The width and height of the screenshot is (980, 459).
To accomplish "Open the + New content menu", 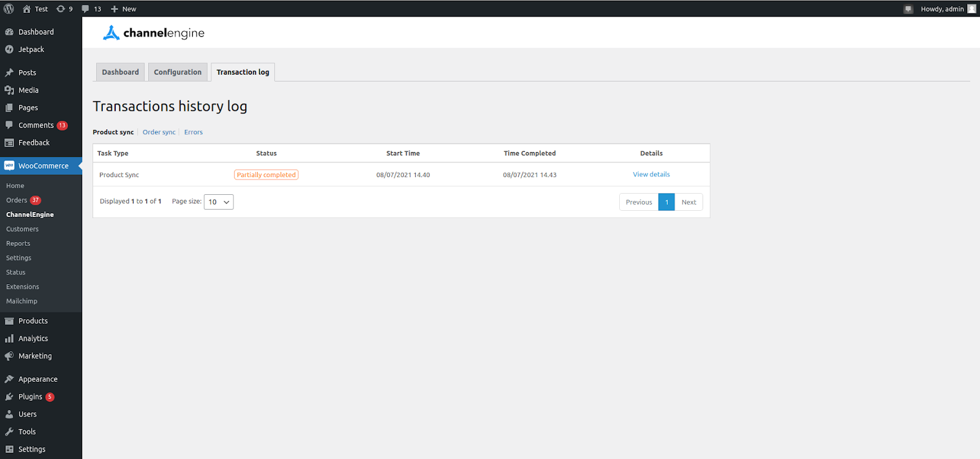I will (x=124, y=9).
